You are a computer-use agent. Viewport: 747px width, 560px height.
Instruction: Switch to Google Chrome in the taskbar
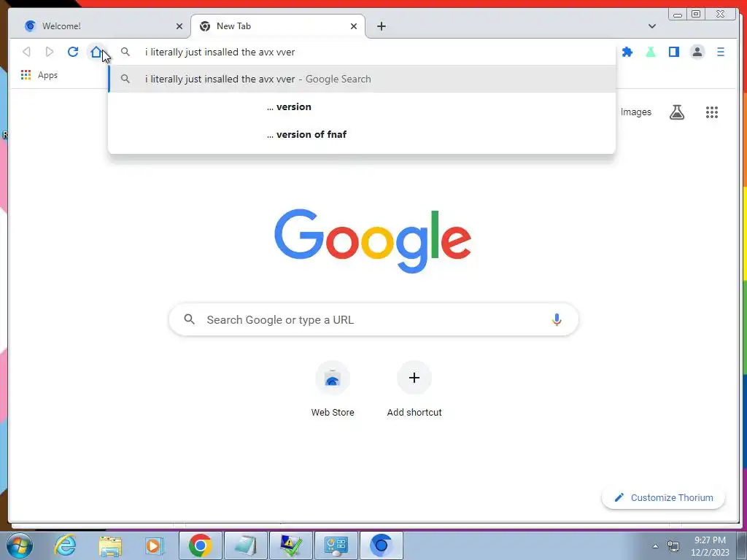(200, 545)
